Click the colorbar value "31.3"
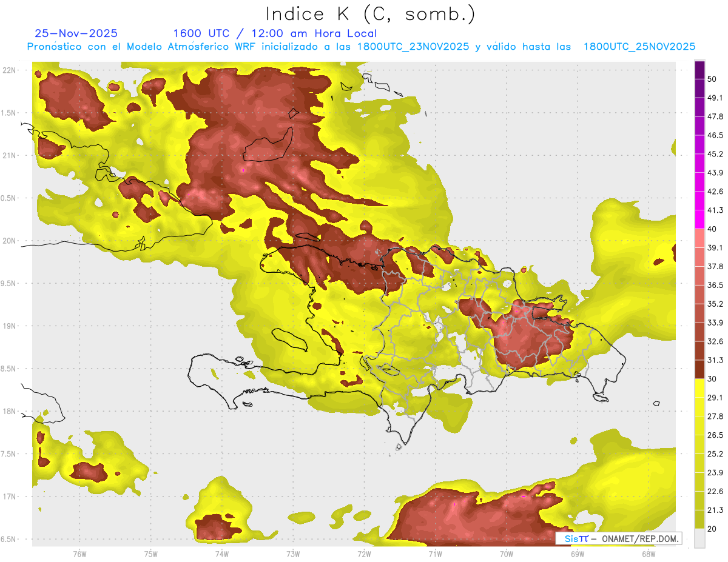 click(x=715, y=360)
